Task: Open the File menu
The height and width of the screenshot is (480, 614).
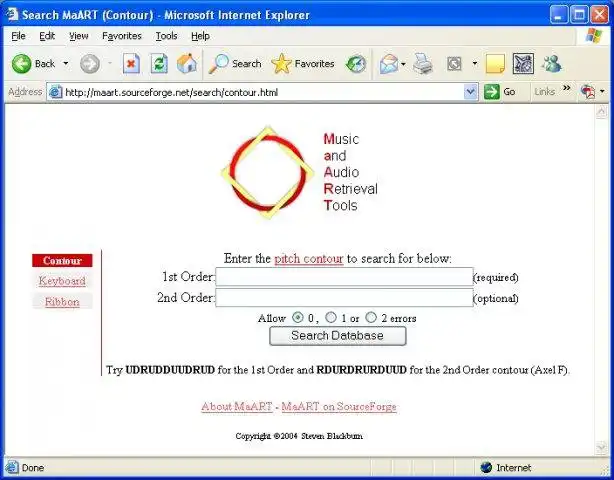Action: 18,36
